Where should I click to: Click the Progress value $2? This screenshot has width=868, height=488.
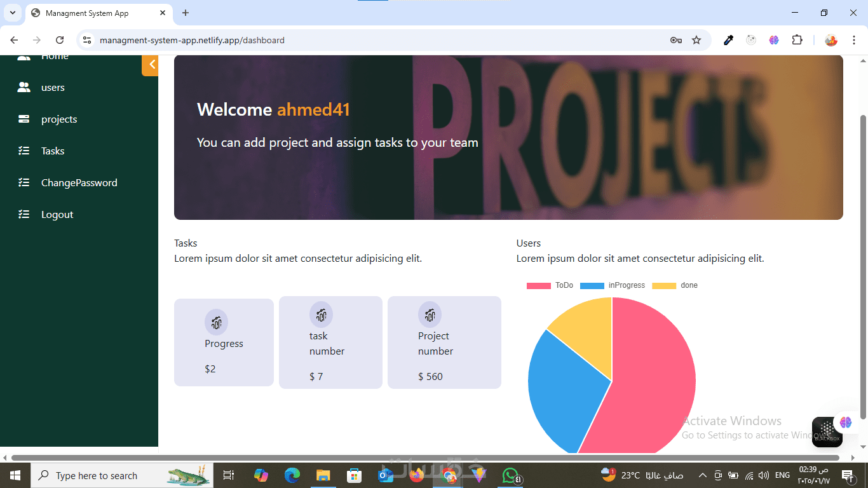pyautogui.click(x=210, y=369)
